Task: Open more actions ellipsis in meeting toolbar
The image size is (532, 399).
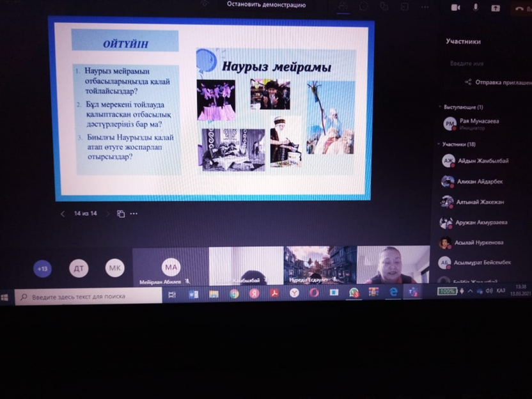Action: [425, 6]
